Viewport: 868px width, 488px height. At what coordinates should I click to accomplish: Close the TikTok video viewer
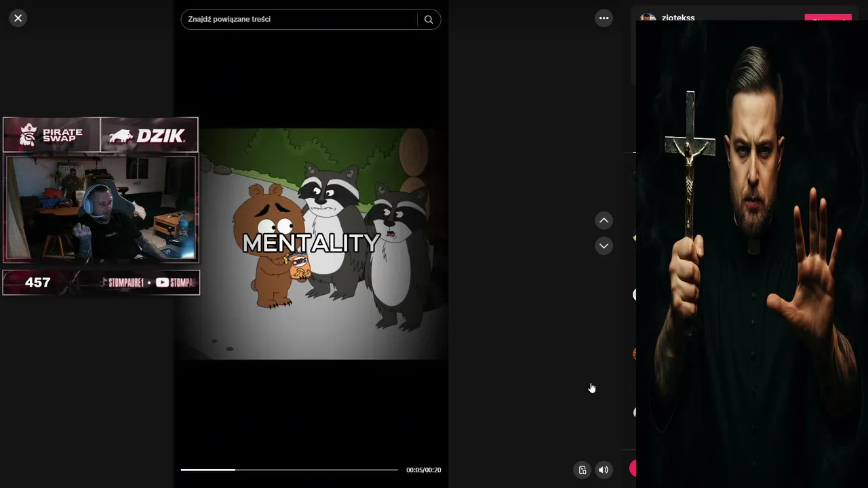(x=18, y=18)
